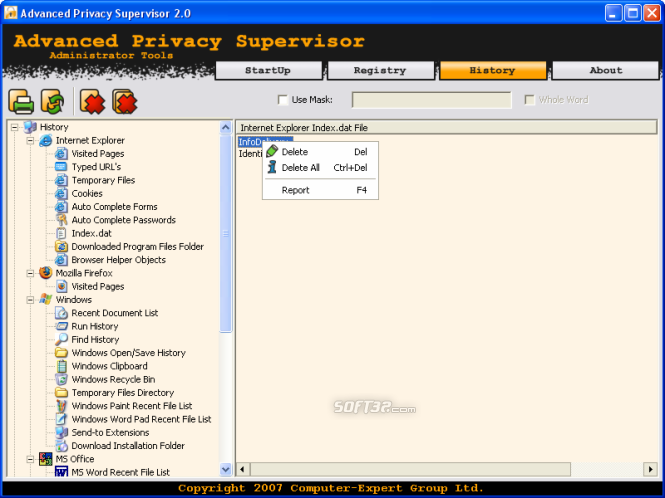Click the MS Office icon in tree
The width and height of the screenshot is (665, 498).
[45, 459]
